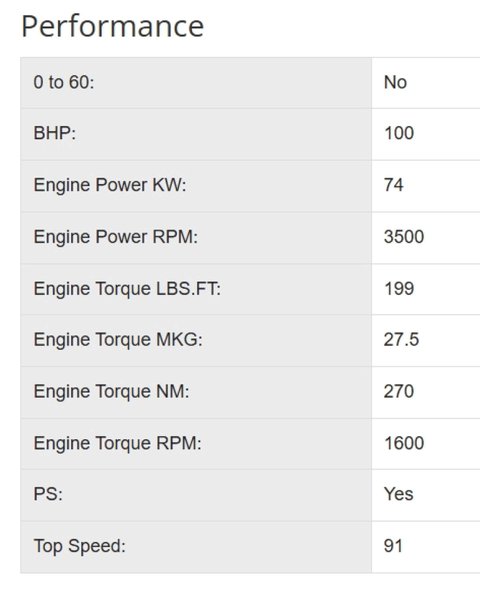Image resolution: width=480 pixels, height=605 pixels.
Task: Select the BHP label cell
Action: coord(196,134)
